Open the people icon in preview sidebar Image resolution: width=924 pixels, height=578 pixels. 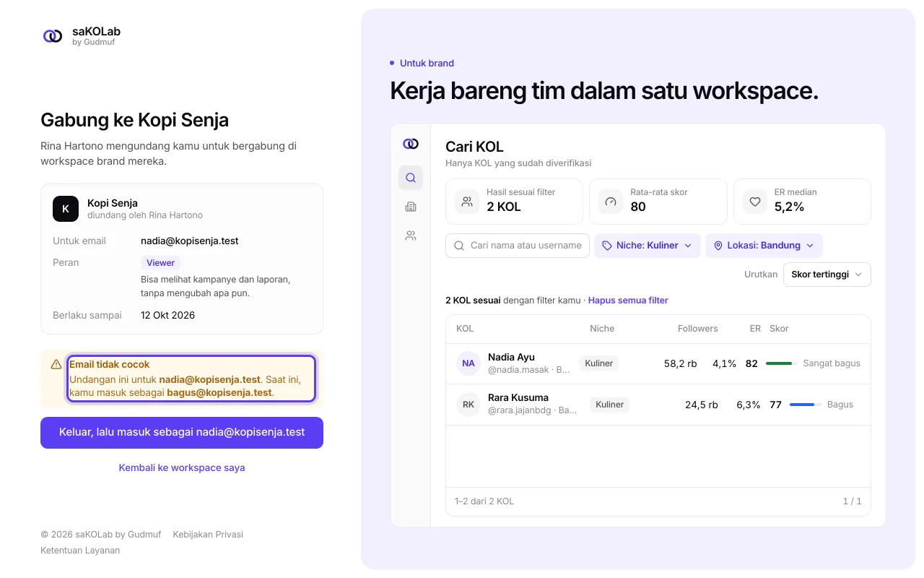(411, 236)
